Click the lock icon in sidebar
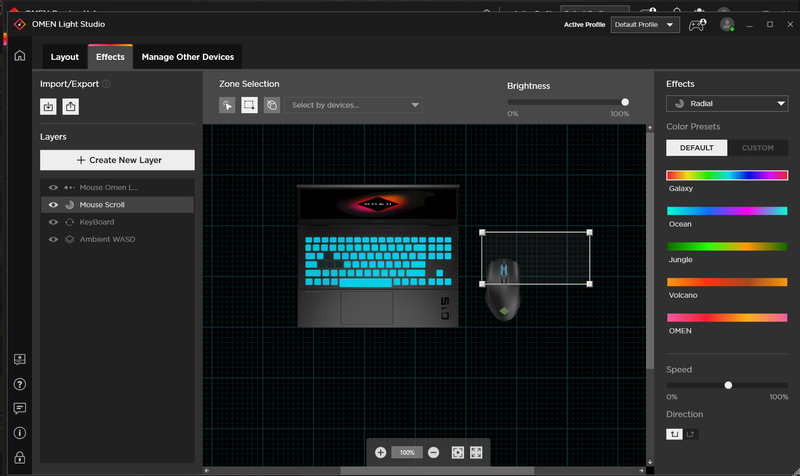Viewport: 800px width, 476px height. coord(19,457)
